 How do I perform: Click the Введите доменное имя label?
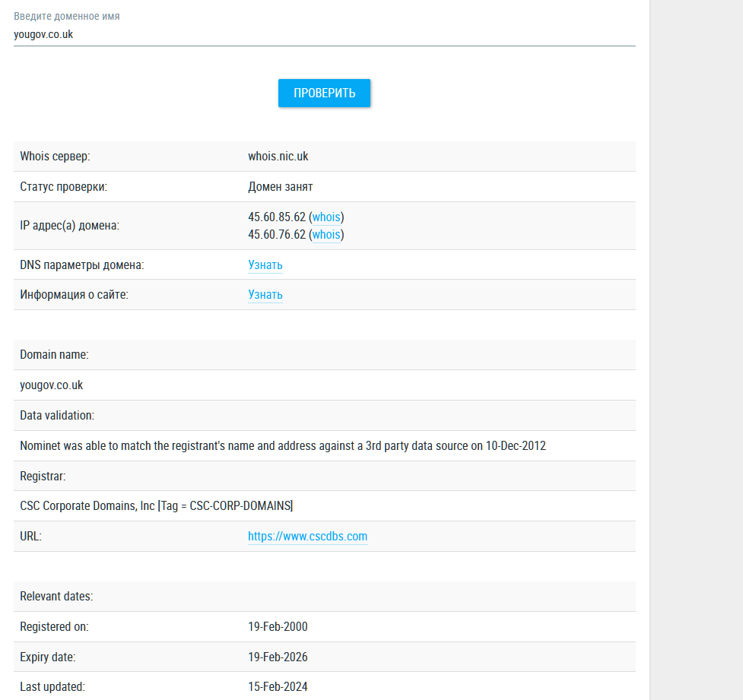66,16
